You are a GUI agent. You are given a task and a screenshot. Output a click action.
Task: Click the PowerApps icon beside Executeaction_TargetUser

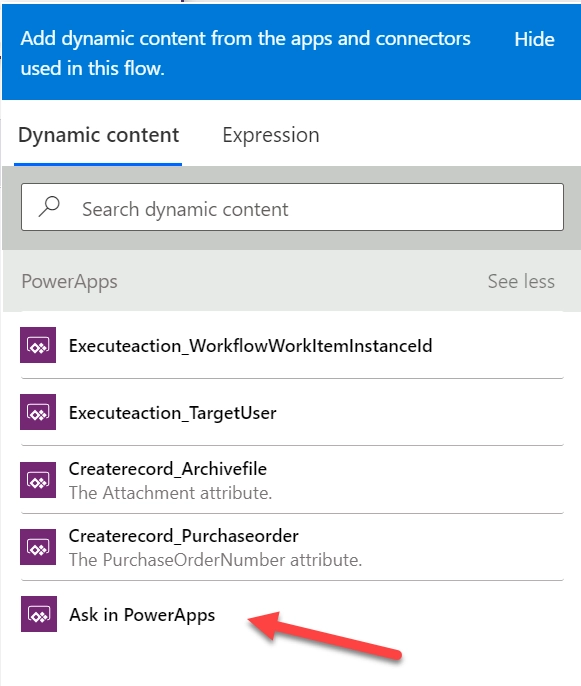(38, 412)
